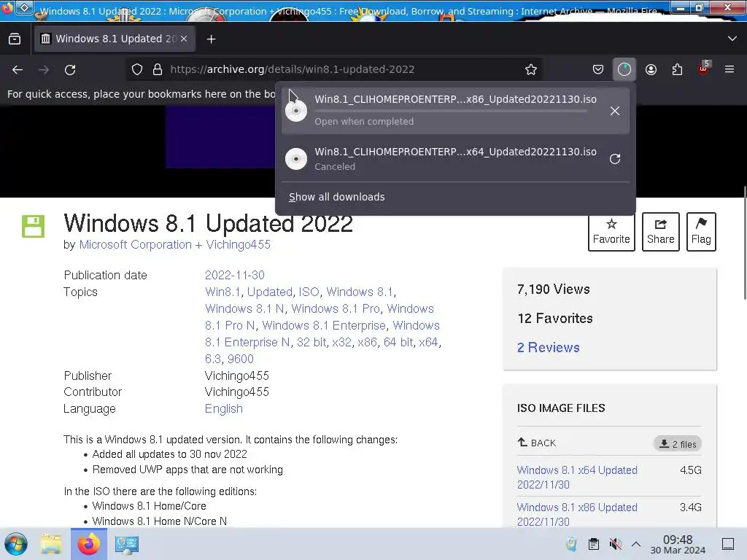747x560 pixels.
Task: Click the software floppy disk icon
Action: pyautogui.click(x=33, y=226)
